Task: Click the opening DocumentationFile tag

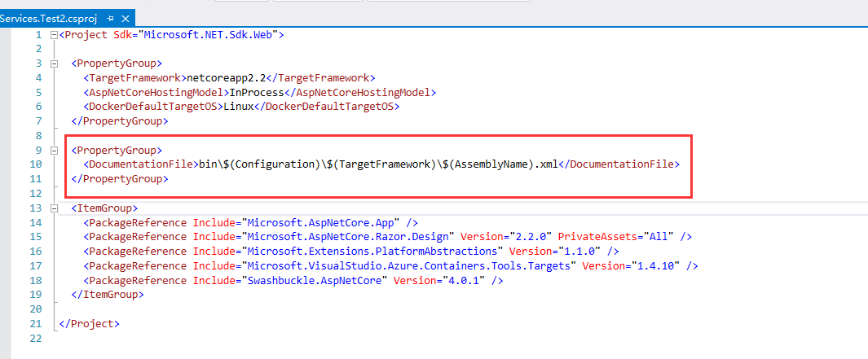Action: (x=141, y=164)
